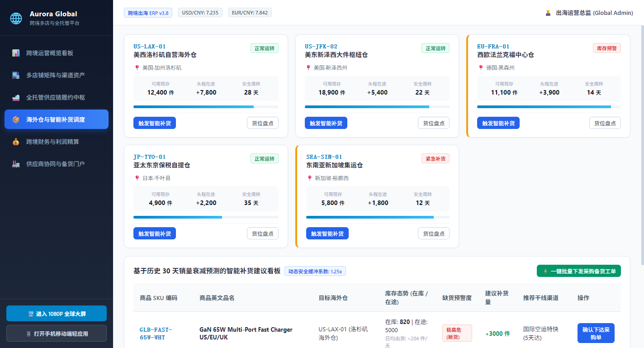Trigger 触发智能补货 for JP-TYO-01 warehouse
The height and width of the screenshot is (348, 644).
[x=155, y=234]
